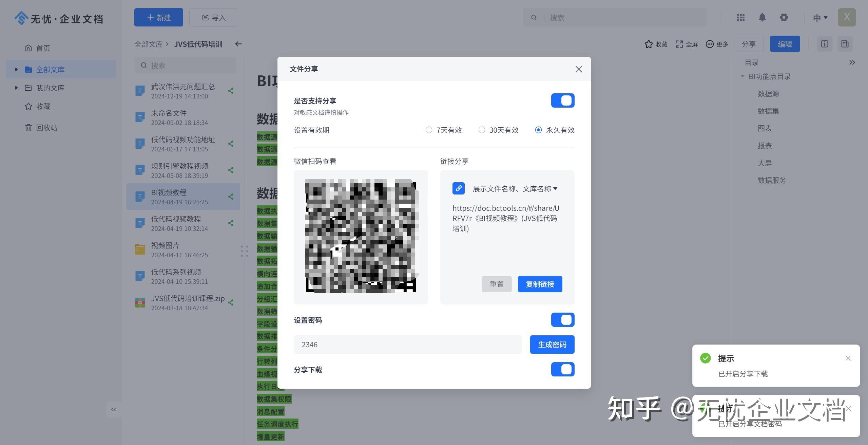
Task: Open notifications via the bell icon
Action: click(762, 17)
